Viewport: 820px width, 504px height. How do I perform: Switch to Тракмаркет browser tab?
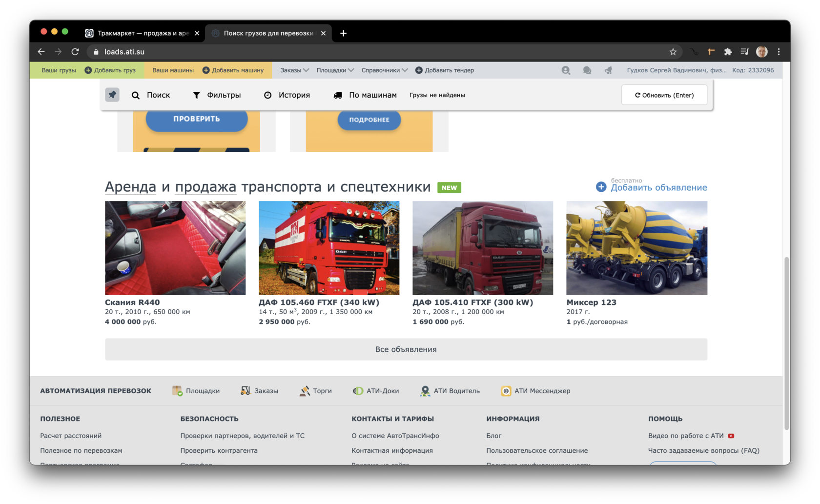pyautogui.click(x=143, y=33)
